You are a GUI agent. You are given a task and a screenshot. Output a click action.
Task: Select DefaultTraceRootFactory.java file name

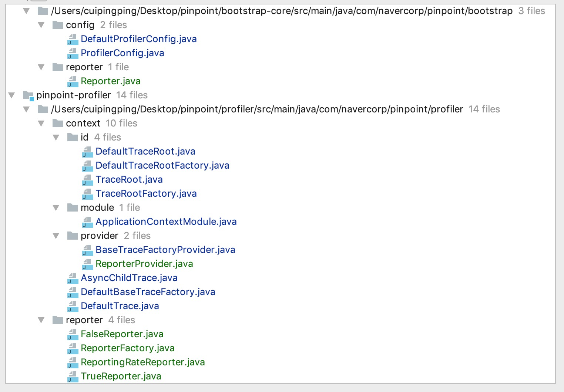pos(162,165)
